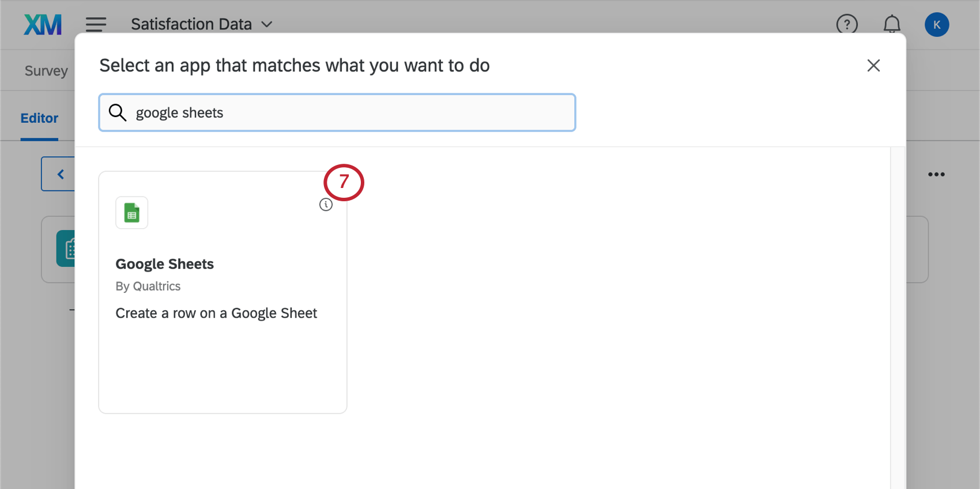Screen dimensions: 980x489
Task: Click the green Google Sheets app icon
Action: pyautogui.click(x=131, y=212)
